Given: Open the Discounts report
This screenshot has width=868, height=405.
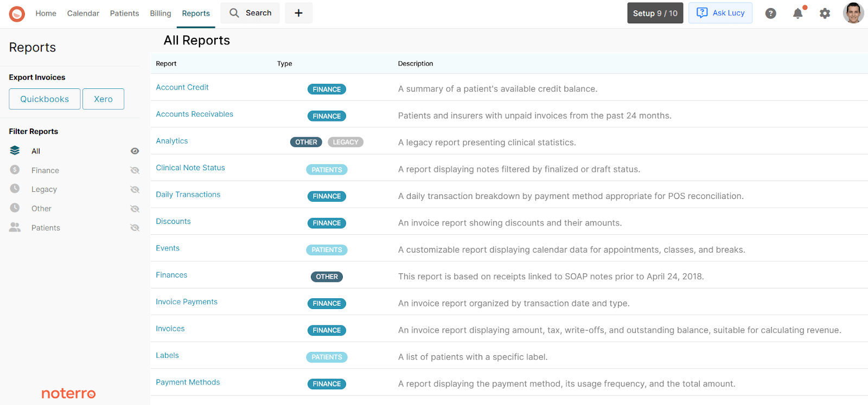Looking at the screenshot, I should (x=173, y=221).
